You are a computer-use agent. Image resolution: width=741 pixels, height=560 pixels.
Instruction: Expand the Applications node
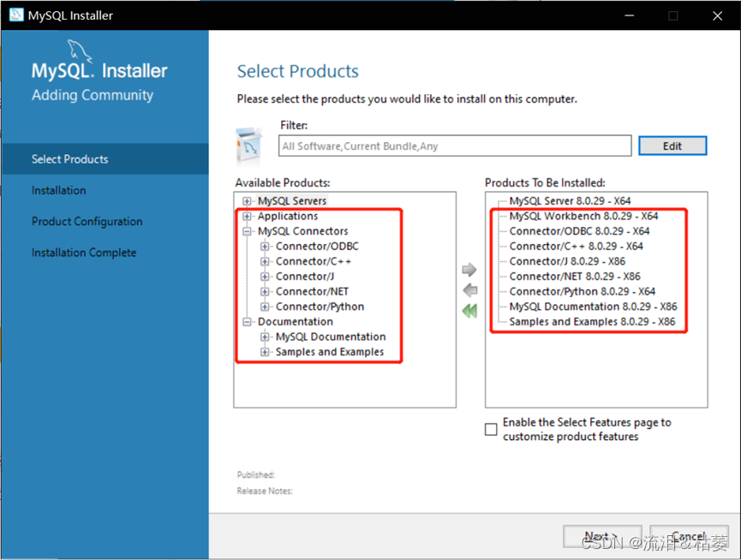click(247, 217)
